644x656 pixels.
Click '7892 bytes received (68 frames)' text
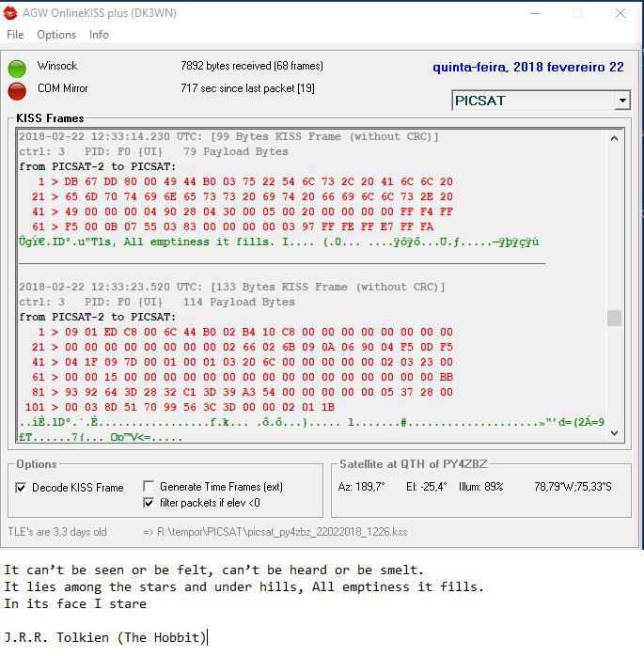(x=252, y=66)
